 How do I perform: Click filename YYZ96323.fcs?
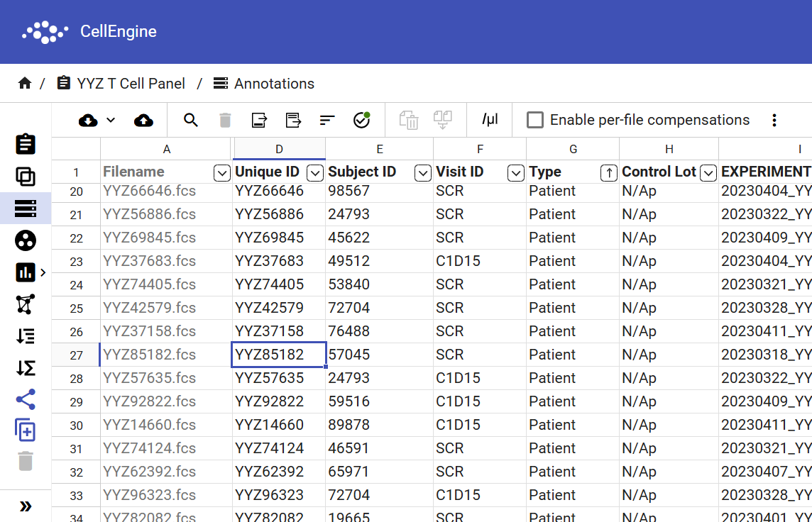[149, 495]
